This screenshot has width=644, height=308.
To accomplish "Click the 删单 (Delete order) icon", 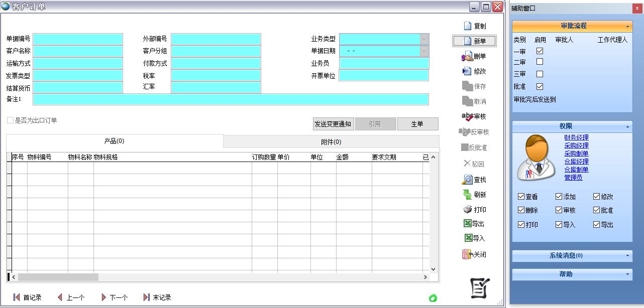I will 467,57.
